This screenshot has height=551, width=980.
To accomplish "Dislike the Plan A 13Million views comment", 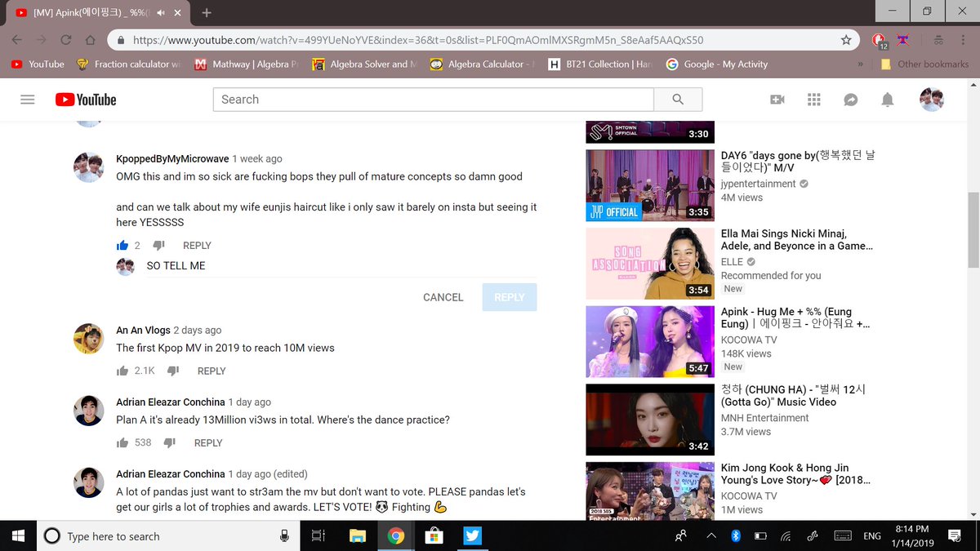I will click(170, 442).
